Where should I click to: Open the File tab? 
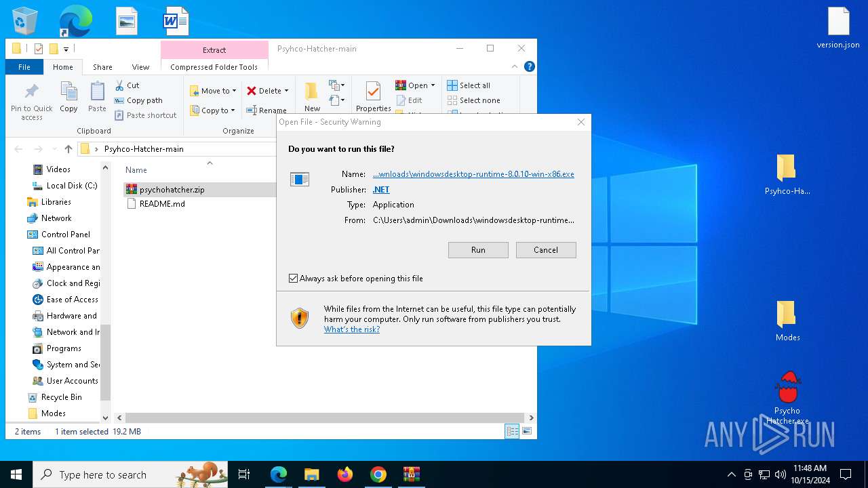pyautogui.click(x=24, y=67)
